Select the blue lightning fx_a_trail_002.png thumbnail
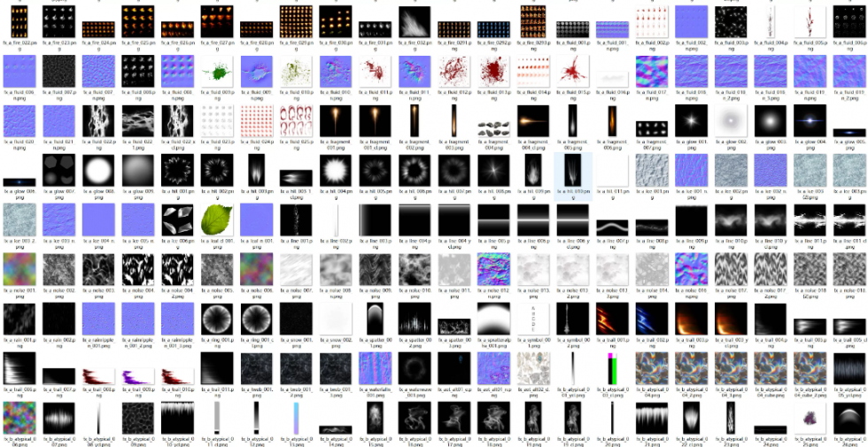This screenshot has width=868, height=447. pyautogui.click(x=652, y=319)
